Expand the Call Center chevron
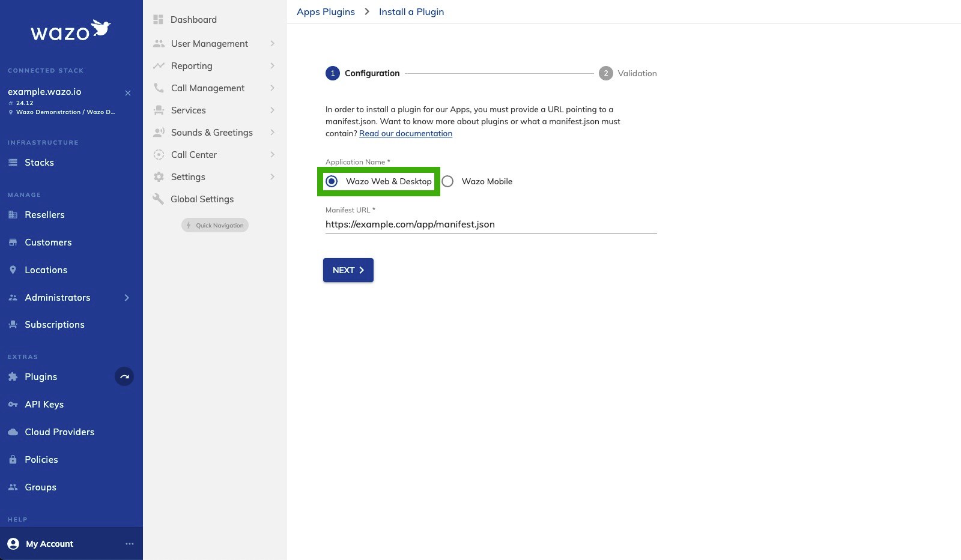 (x=272, y=155)
